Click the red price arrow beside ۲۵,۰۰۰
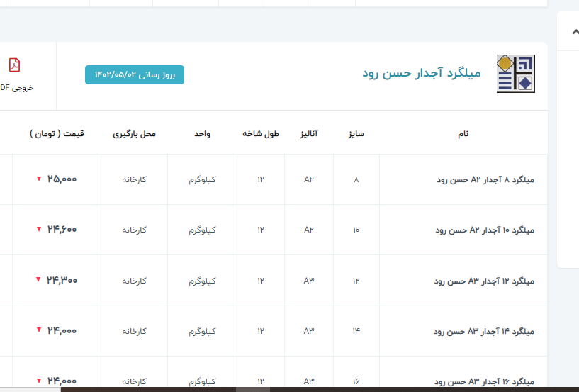 pos(39,179)
